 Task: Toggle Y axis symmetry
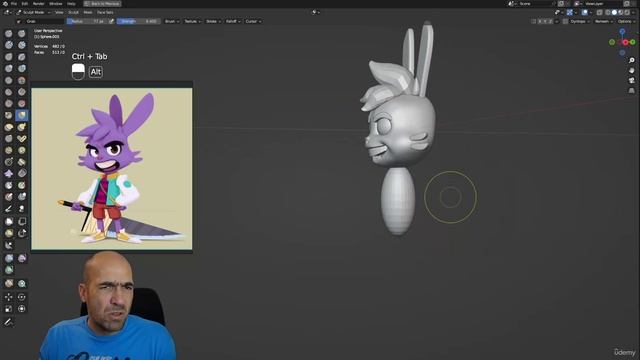(x=545, y=21)
